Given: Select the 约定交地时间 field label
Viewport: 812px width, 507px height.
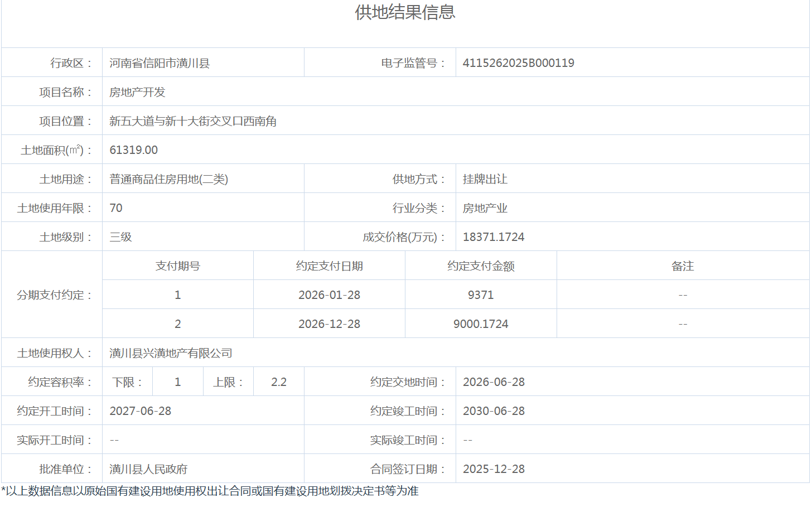Looking at the screenshot, I should [x=408, y=382].
